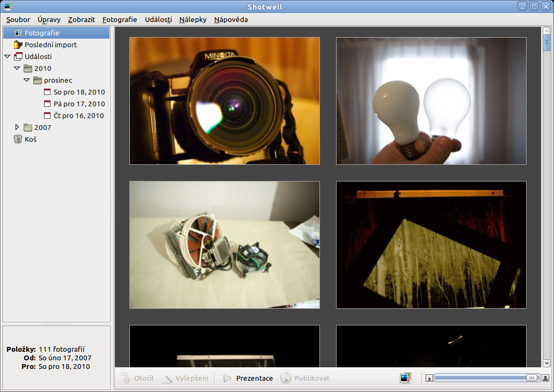This screenshot has height=392, width=554.
Task: Select the CPU cooler fans photo
Action: click(225, 245)
